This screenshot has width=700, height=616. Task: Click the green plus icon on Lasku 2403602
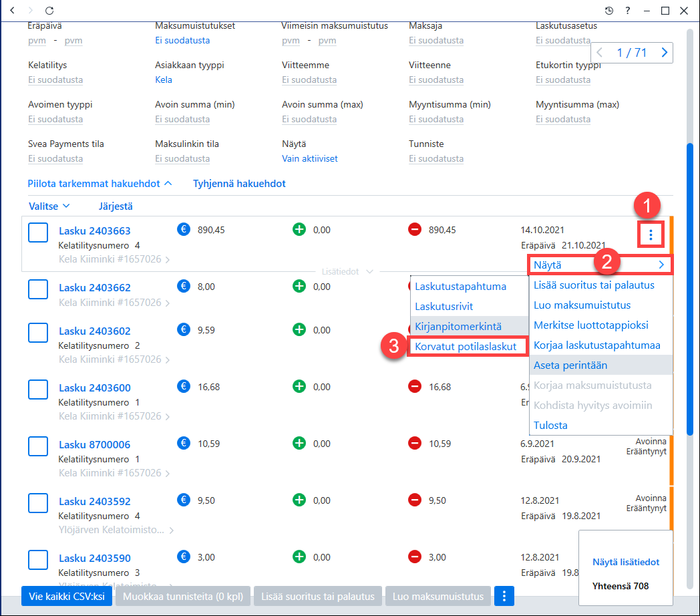coord(299,329)
